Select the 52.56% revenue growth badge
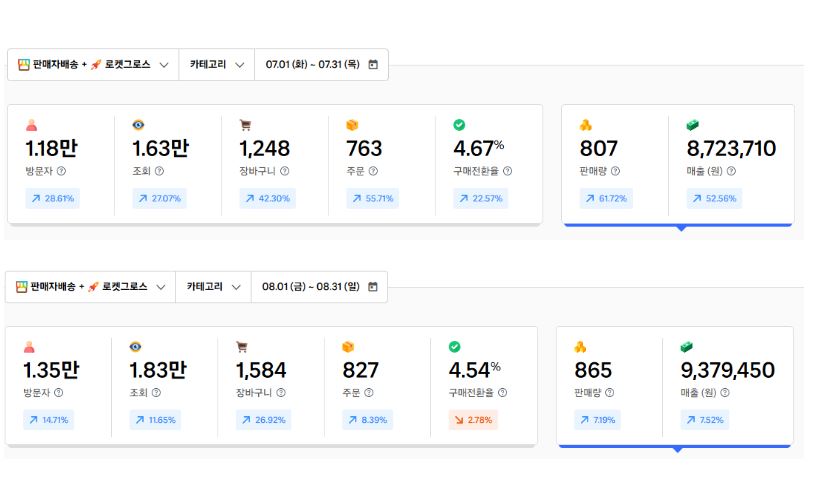Image resolution: width=831 pixels, height=477 pixels. point(714,198)
